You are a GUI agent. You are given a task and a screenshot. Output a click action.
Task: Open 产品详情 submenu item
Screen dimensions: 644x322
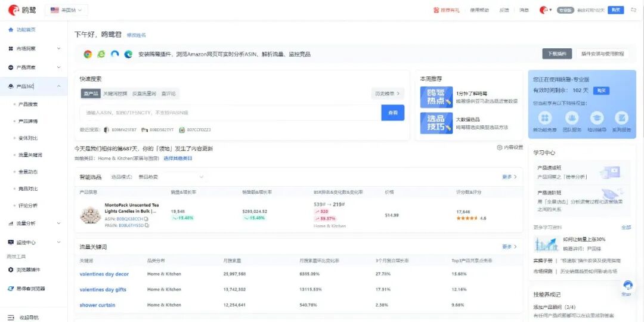(28, 122)
